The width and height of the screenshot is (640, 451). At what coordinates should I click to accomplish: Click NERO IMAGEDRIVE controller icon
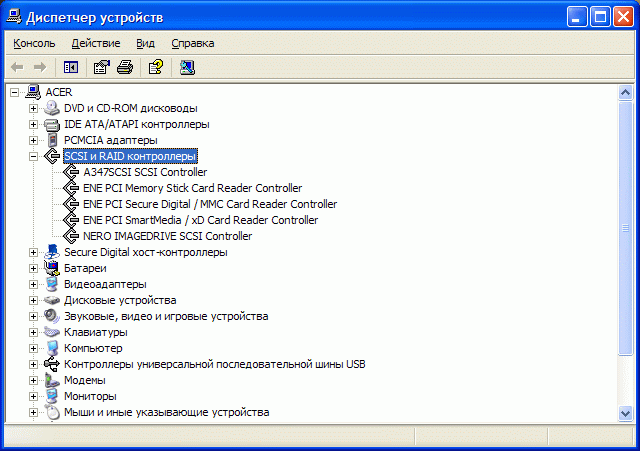(x=71, y=236)
